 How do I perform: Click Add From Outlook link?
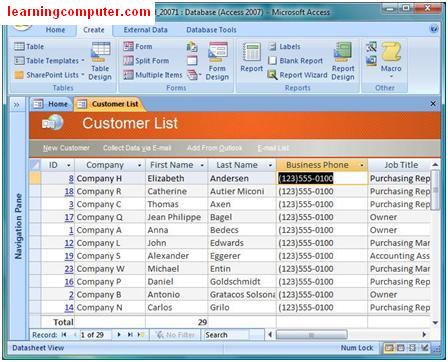point(214,148)
